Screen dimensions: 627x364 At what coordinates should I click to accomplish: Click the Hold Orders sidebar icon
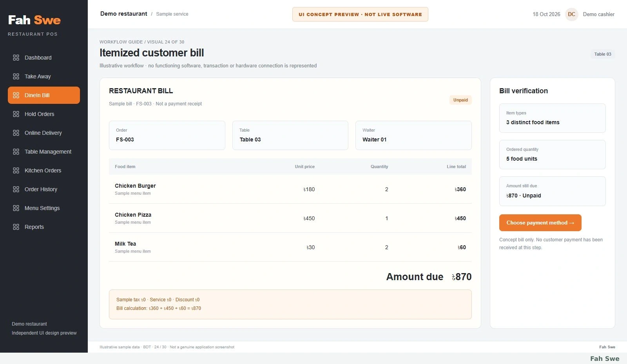point(16,114)
